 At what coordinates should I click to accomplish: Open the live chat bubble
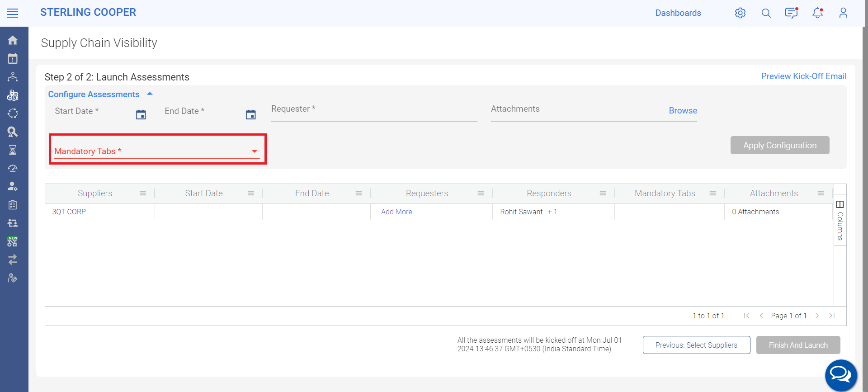click(841, 375)
